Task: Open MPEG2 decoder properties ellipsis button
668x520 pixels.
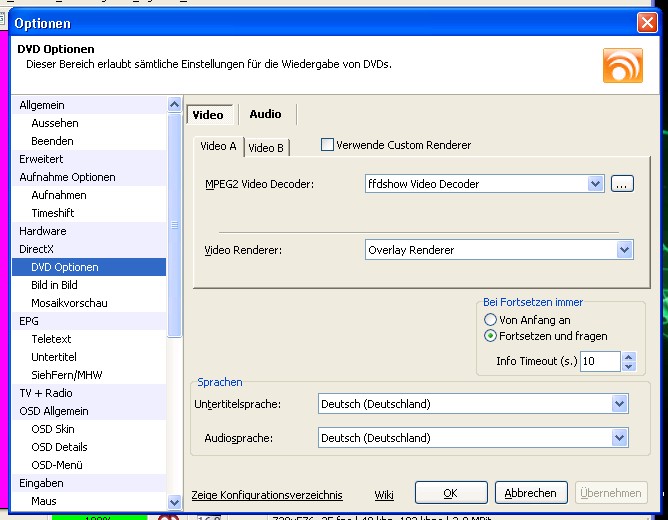Action: (x=622, y=184)
